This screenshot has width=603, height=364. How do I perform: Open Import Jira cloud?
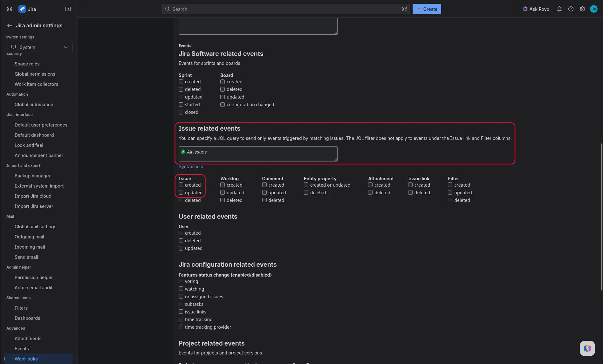[x=33, y=196]
